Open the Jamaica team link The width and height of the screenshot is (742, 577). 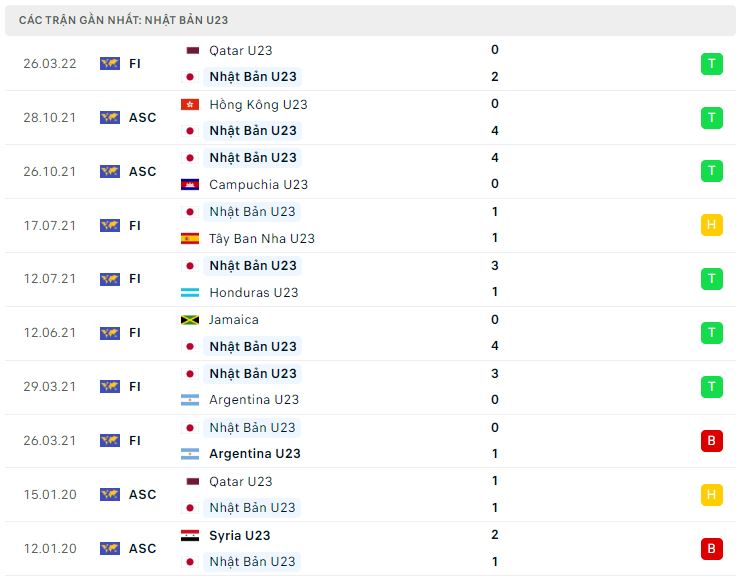pos(234,320)
